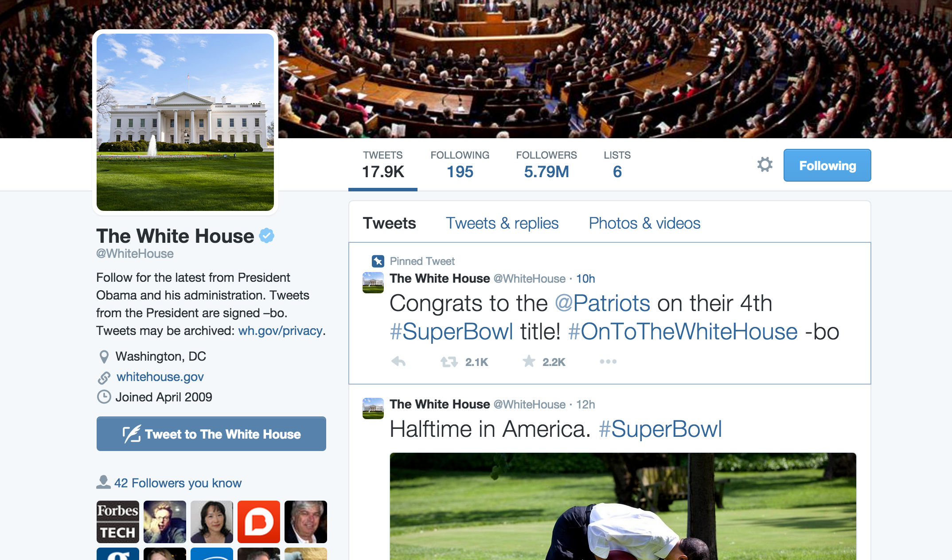Click the 2.1K retweet count
Screen dimensions: 952x560
click(x=476, y=362)
